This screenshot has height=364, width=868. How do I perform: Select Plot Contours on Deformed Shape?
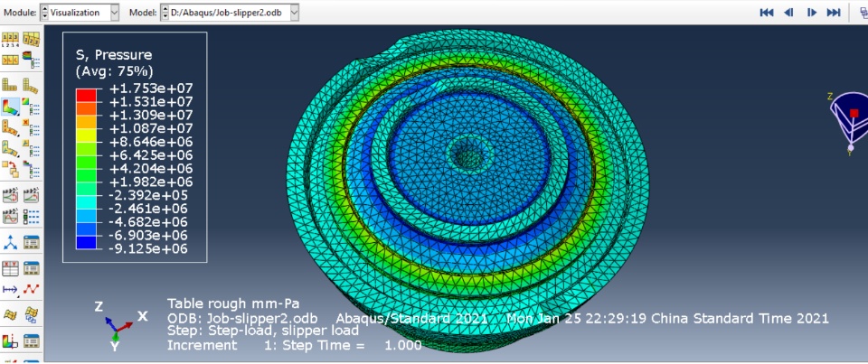pos(11,107)
